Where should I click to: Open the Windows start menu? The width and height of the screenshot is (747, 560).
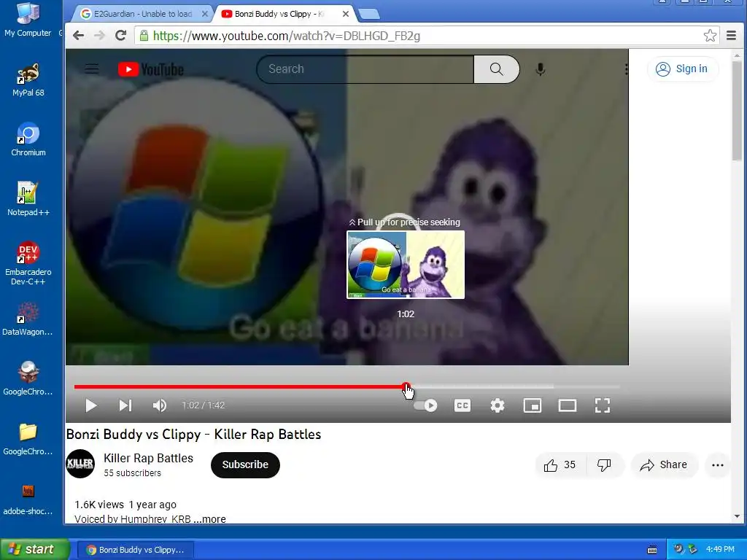(35, 550)
